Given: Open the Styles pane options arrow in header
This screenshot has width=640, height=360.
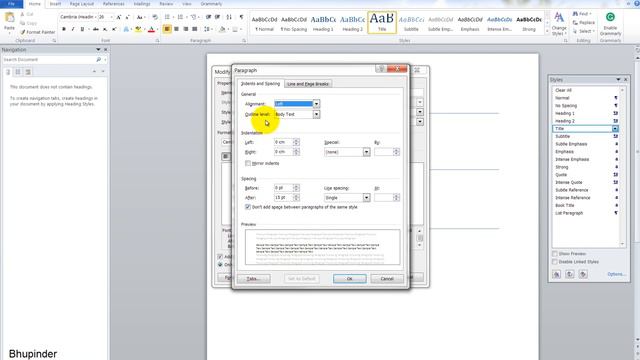Looking at the screenshot, I should pos(618,80).
